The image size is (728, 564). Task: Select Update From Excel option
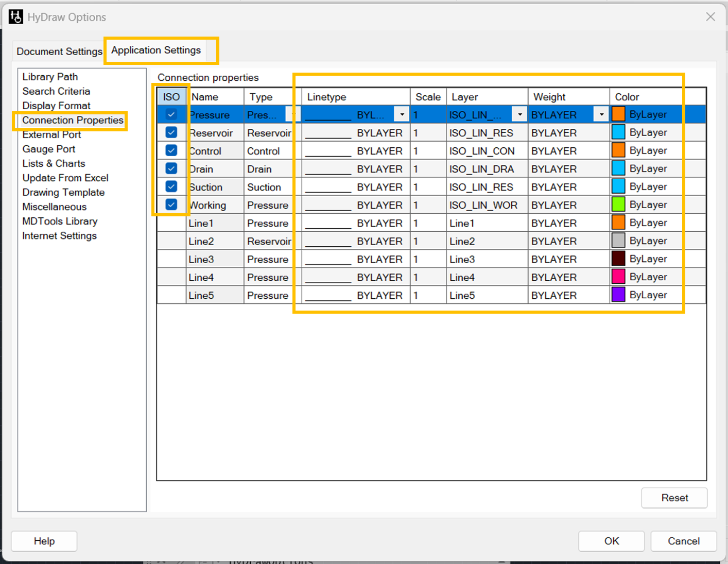65,178
